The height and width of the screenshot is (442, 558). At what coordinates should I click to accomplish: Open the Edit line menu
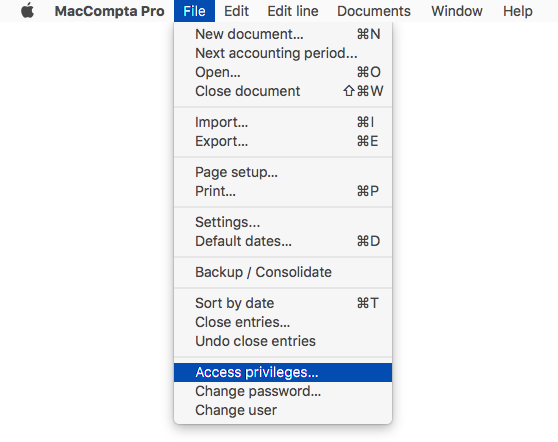pos(293,11)
